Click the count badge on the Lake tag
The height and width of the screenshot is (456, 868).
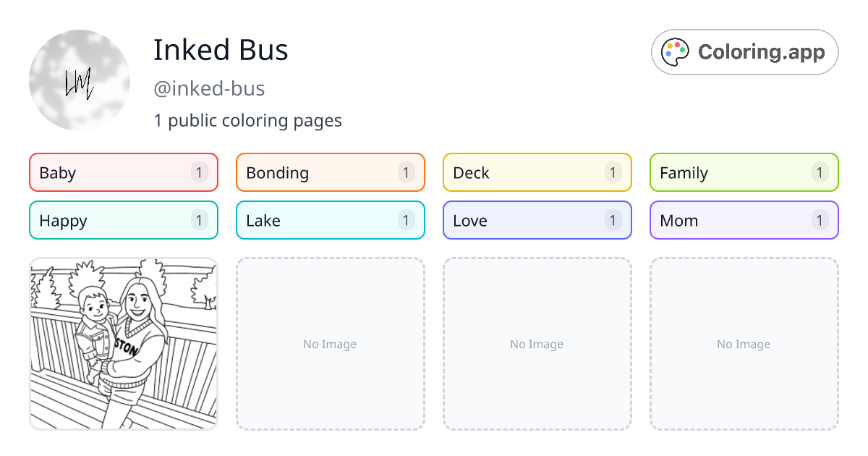click(x=406, y=220)
